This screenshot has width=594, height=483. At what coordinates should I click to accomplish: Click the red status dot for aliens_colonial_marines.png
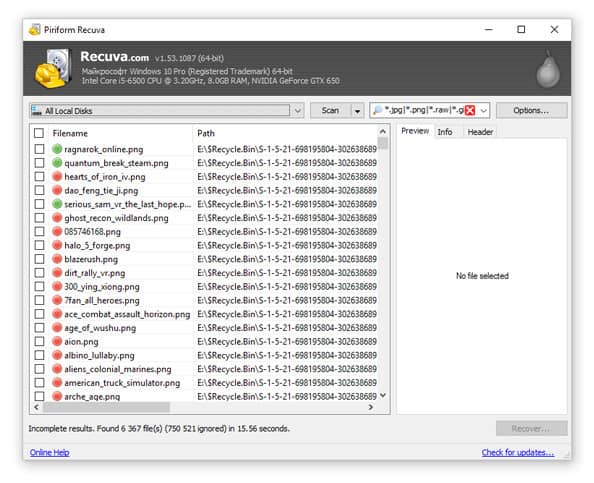click(57, 369)
